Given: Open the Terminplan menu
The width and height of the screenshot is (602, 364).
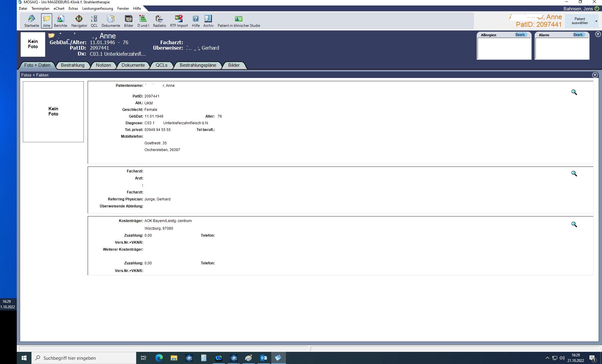Looking at the screenshot, I should coord(40,9).
